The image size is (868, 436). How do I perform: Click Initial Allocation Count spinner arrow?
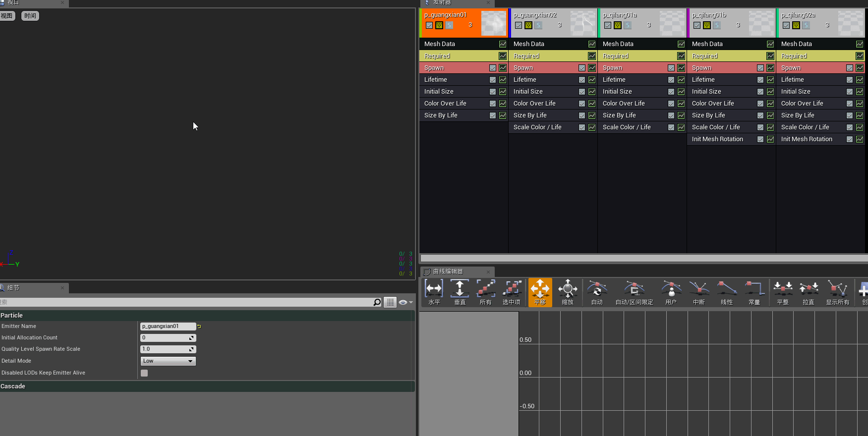tap(191, 338)
